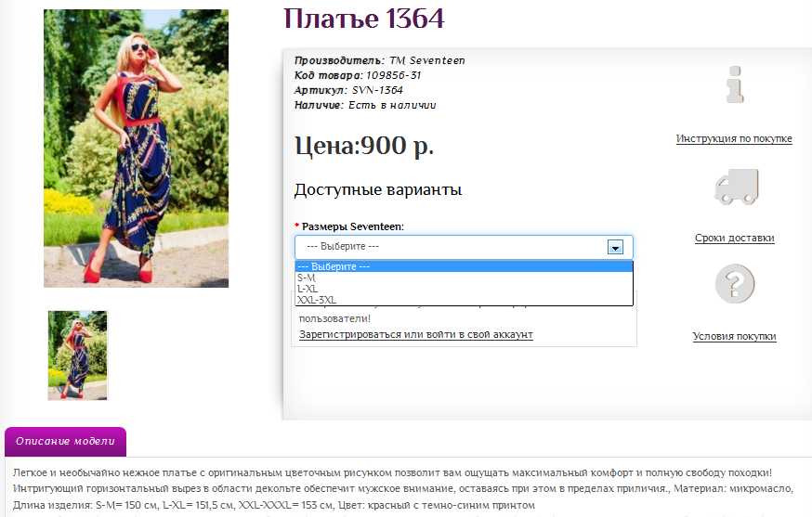Click the Платье 1364 product title
The height and width of the screenshot is (517, 812).
pyautogui.click(x=363, y=19)
